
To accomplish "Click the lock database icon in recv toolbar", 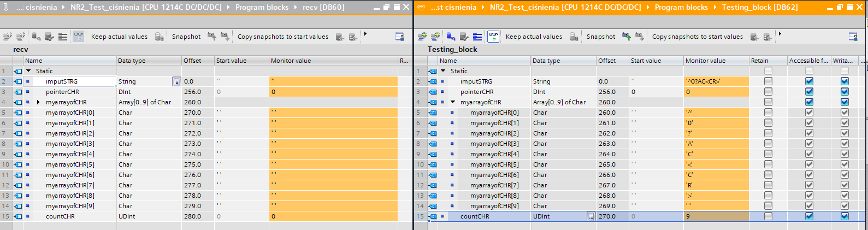I will coord(159,37).
